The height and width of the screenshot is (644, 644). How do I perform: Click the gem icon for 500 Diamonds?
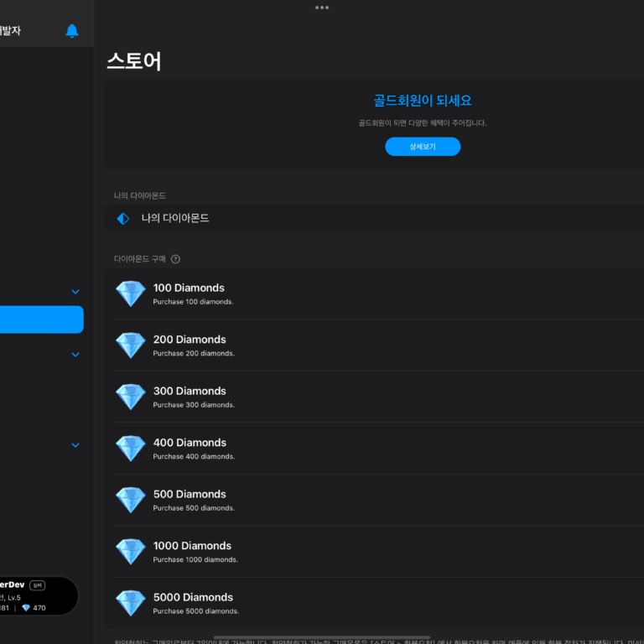[x=130, y=500]
